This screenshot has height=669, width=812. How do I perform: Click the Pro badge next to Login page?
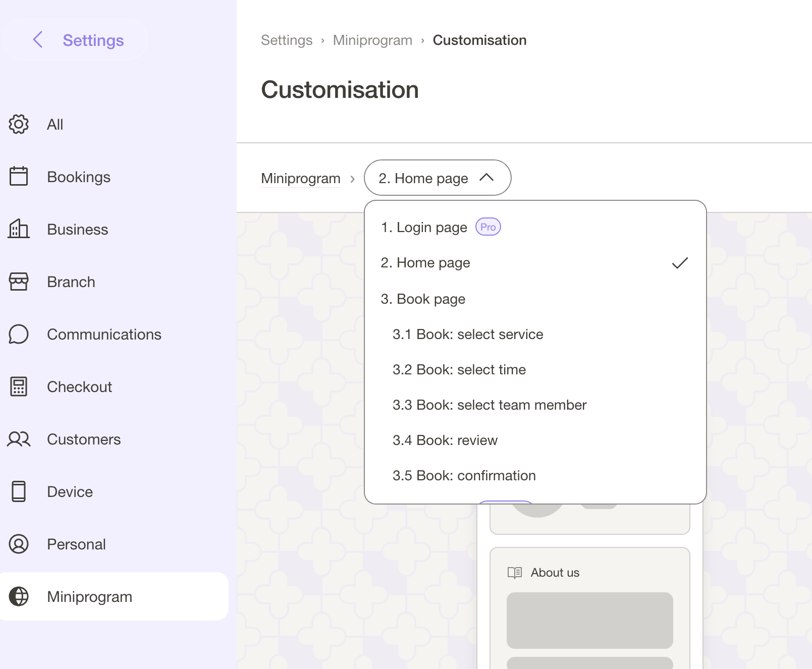point(488,227)
